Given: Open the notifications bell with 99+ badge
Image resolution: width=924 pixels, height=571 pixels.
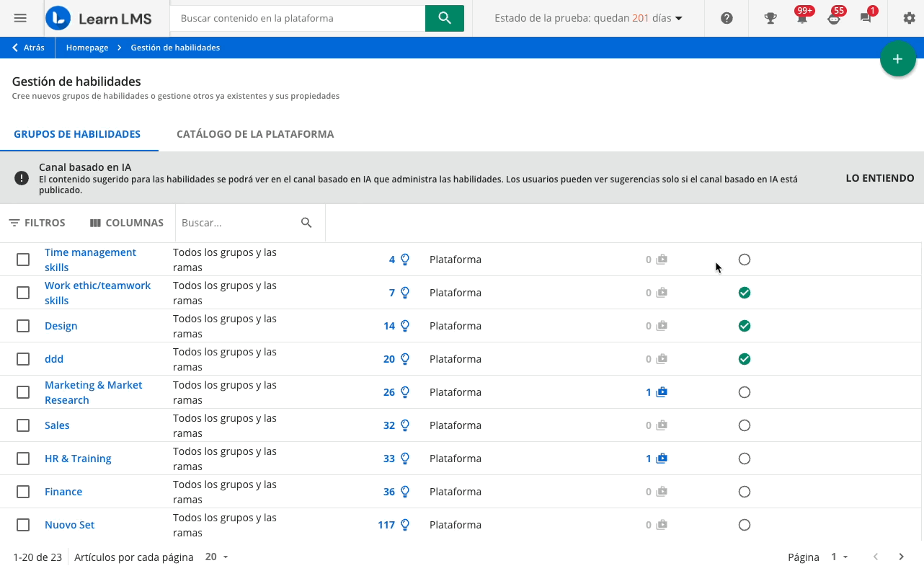Looking at the screenshot, I should pos(802,18).
